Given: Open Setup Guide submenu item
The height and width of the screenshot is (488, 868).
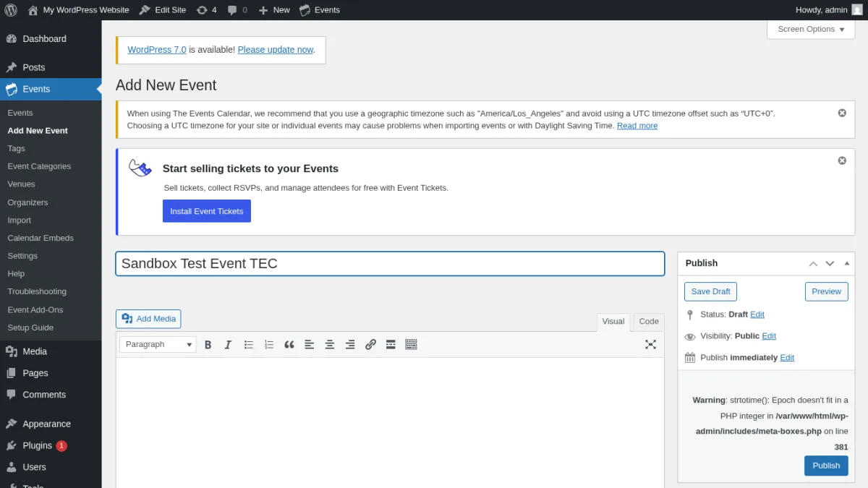Looking at the screenshot, I should 30,328.
